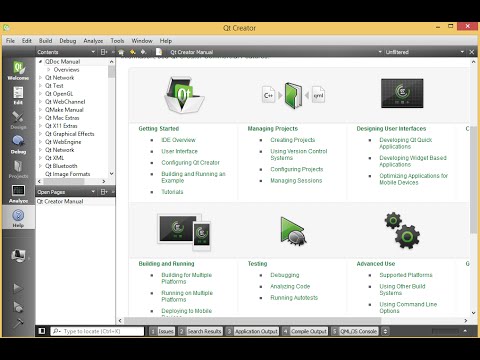
Task: Click the Managing Projects folder image
Action: (x=293, y=96)
